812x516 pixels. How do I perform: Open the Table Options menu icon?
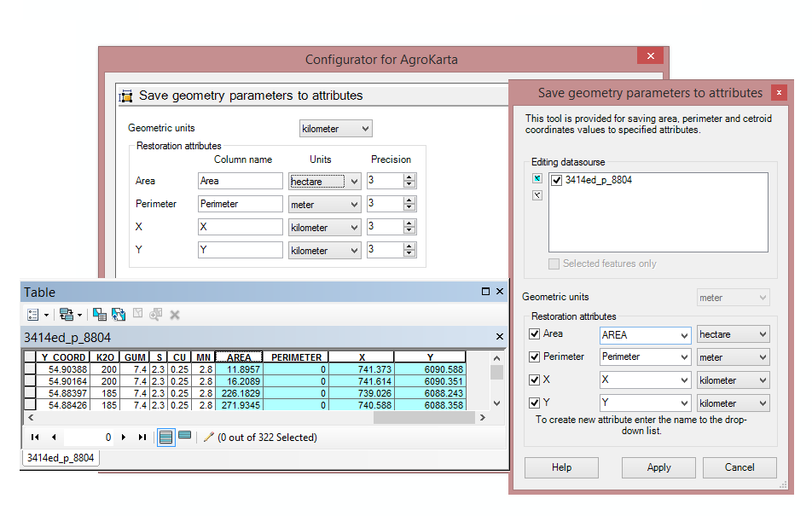coord(32,314)
